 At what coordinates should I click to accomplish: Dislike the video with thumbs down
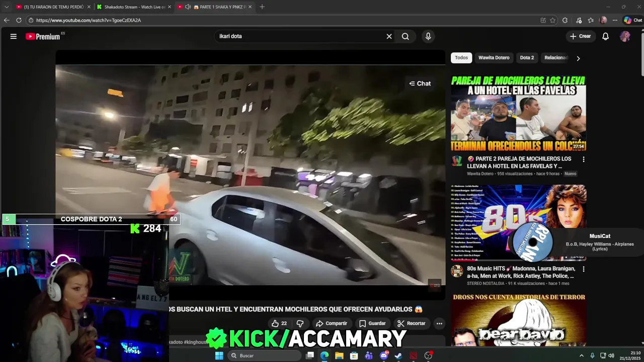pyautogui.click(x=300, y=323)
